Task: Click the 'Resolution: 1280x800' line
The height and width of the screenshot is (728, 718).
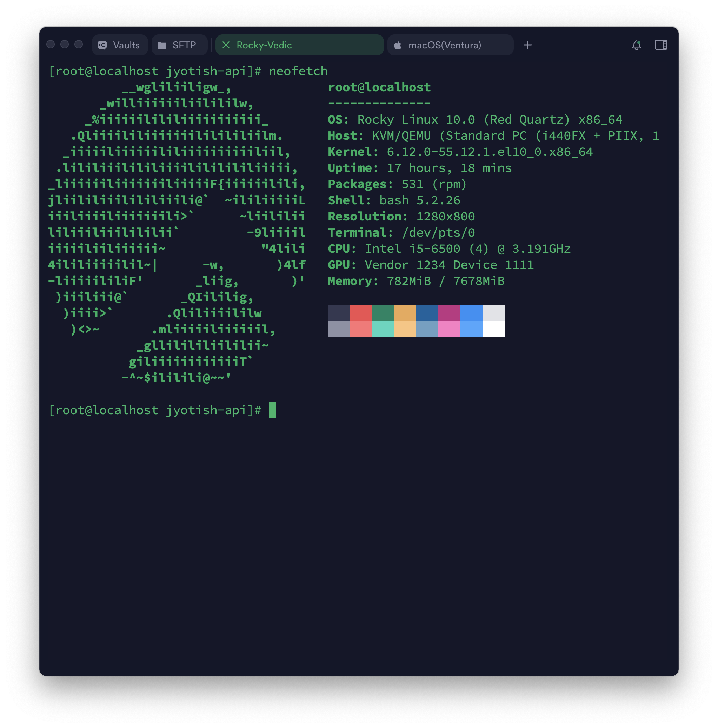Action: (401, 217)
